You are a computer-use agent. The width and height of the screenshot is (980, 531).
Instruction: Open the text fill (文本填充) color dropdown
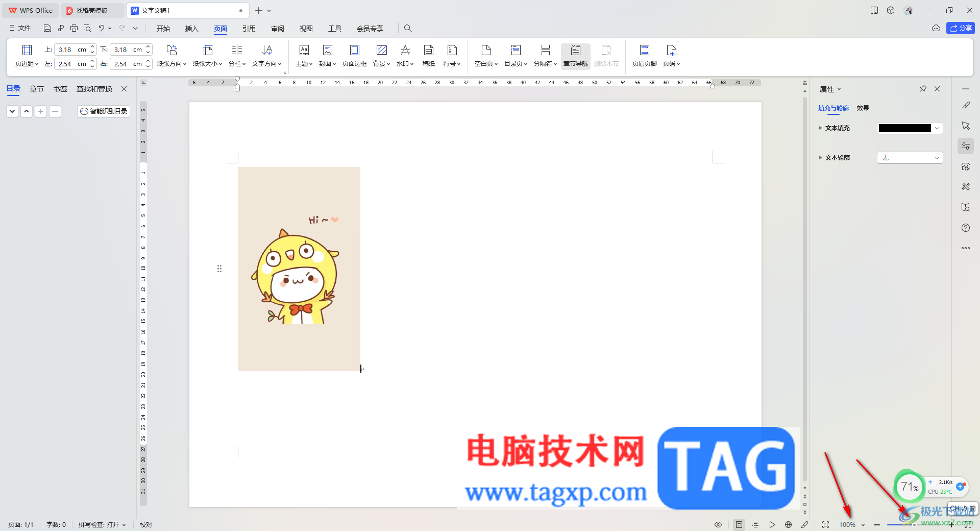point(937,128)
